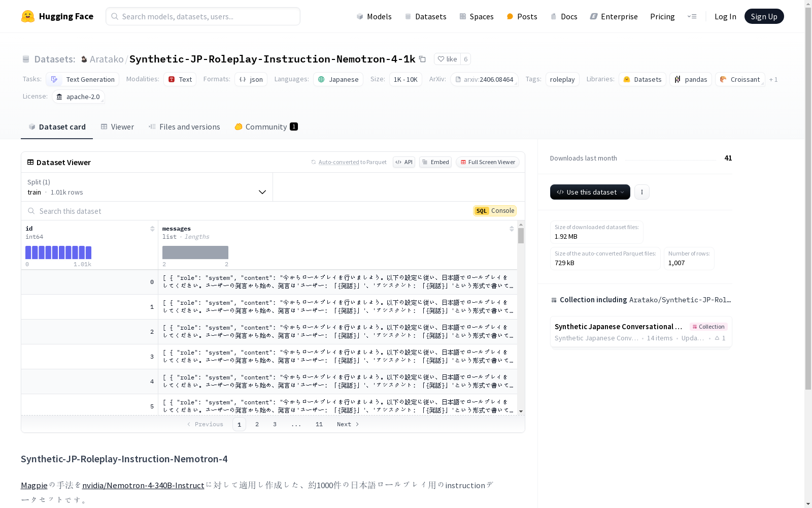The height and width of the screenshot is (508, 812).
Task: Click the pandas library tag
Action: pos(691,79)
